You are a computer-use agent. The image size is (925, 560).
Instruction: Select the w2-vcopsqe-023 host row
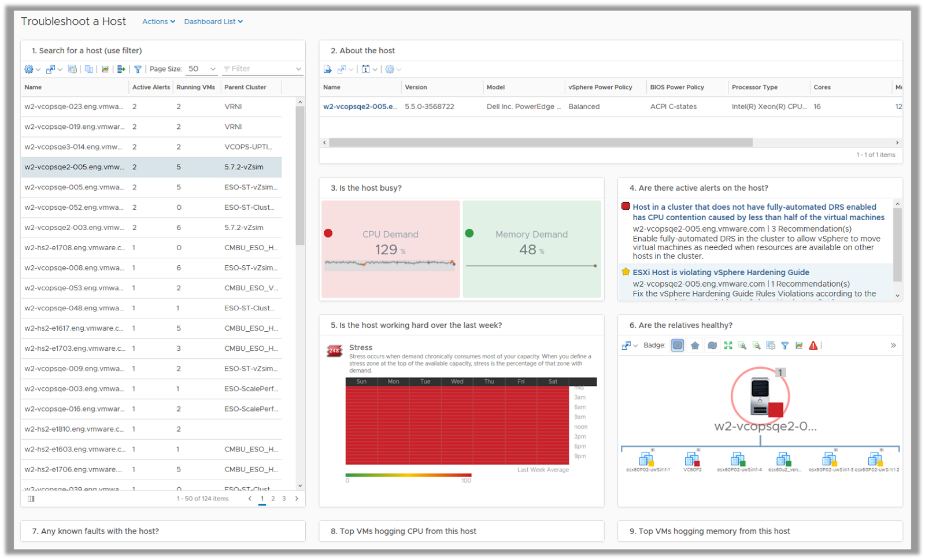(74, 106)
